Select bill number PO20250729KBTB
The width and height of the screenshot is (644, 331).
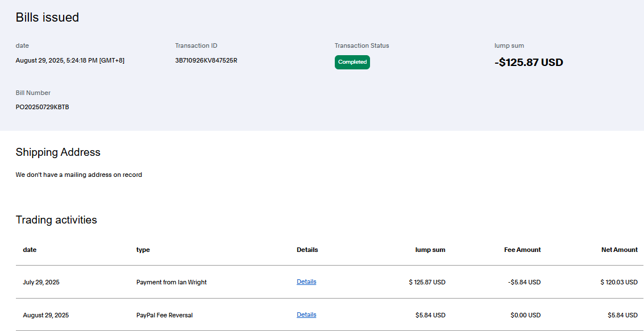(x=42, y=107)
